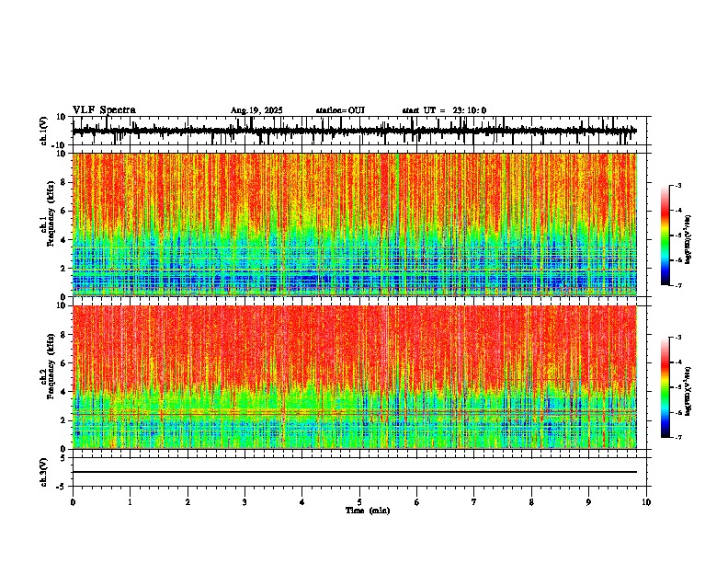Click the time axis tick label '5'
The width and height of the screenshot is (728, 563).
(x=359, y=502)
